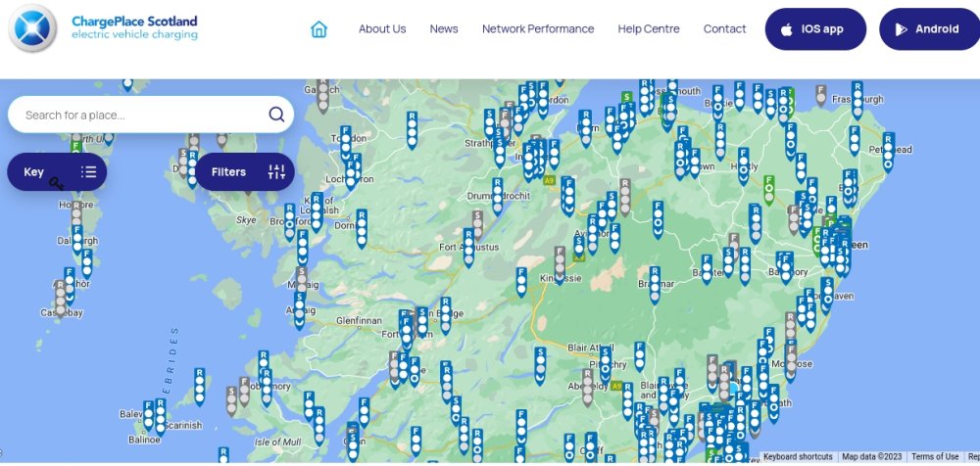Go to the home page icon

coord(318,28)
